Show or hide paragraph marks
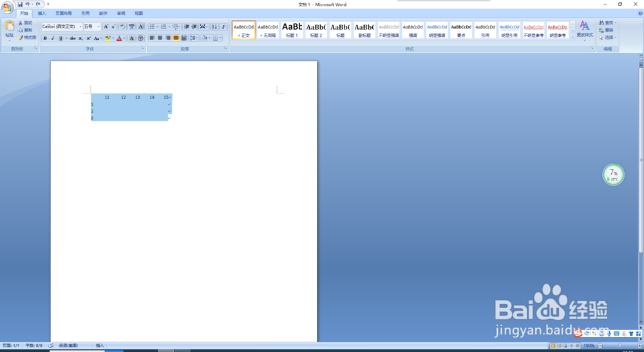This screenshot has height=352, width=644. 223,26
